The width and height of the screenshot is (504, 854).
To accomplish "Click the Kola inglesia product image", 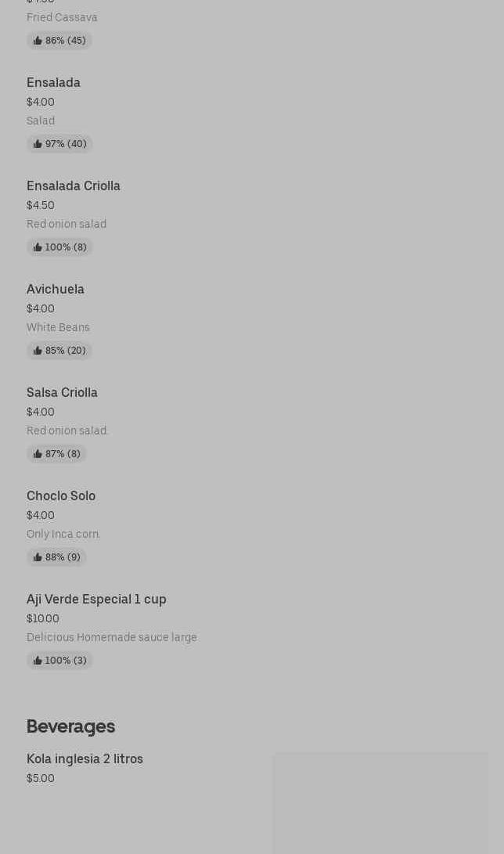I will tap(380, 802).
